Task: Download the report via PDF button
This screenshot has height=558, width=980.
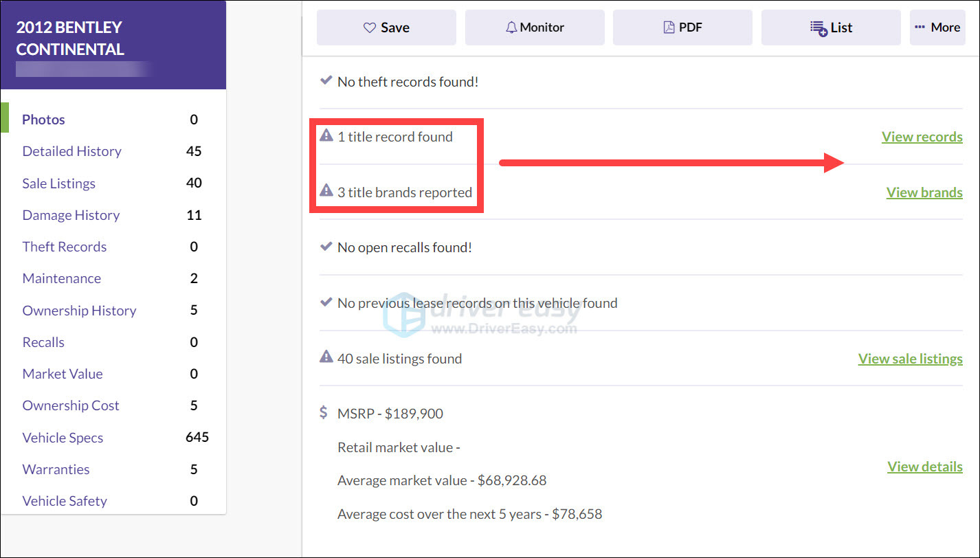Action: click(682, 27)
